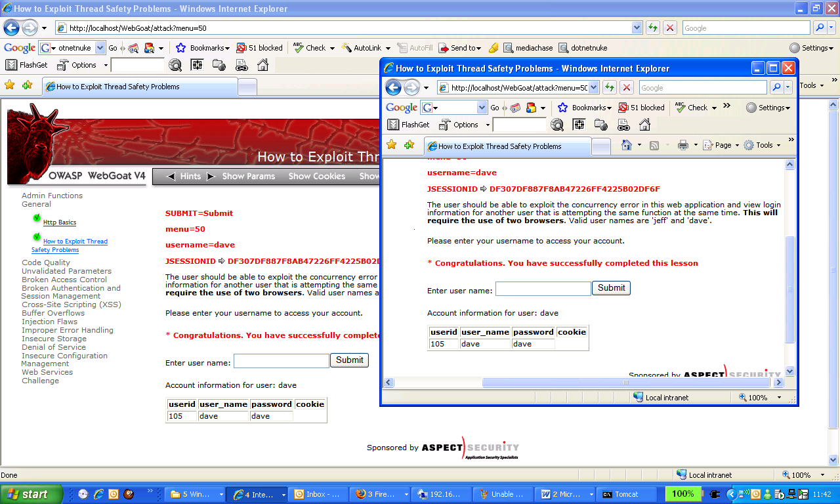The height and width of the screenshot is (504, 840).
Task: Click the Add to Favorites icon in the front window
Action: tap(409, 145)
